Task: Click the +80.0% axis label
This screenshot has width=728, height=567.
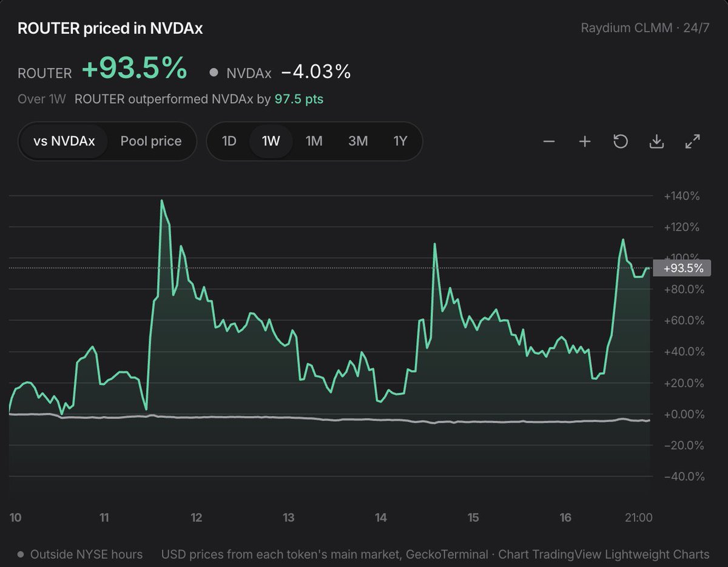Action: click(684, 290)
